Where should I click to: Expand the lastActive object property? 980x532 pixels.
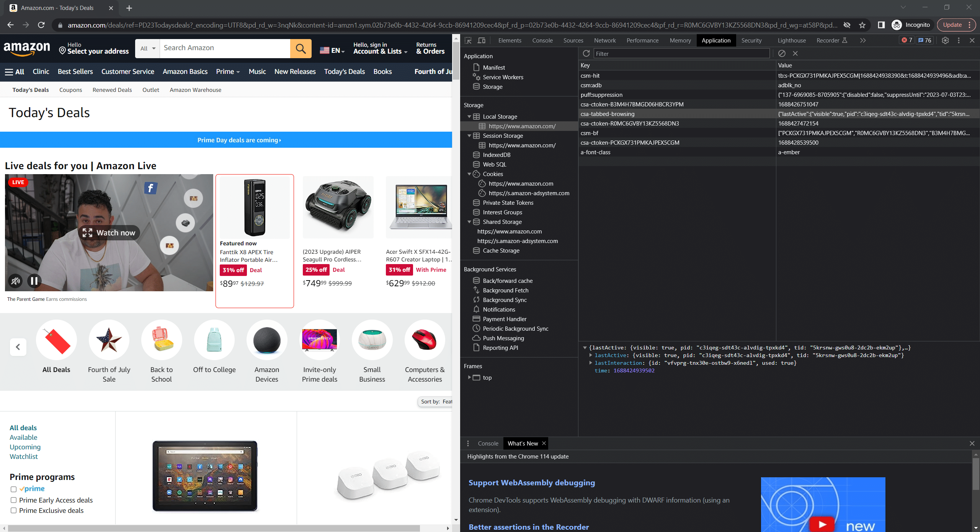pyautogui.click(x=591, y=355)
